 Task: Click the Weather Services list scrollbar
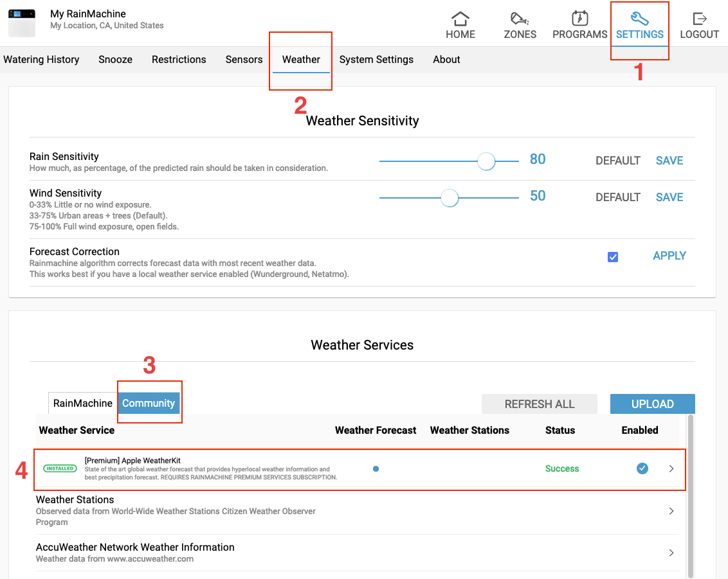click(691, 495)
